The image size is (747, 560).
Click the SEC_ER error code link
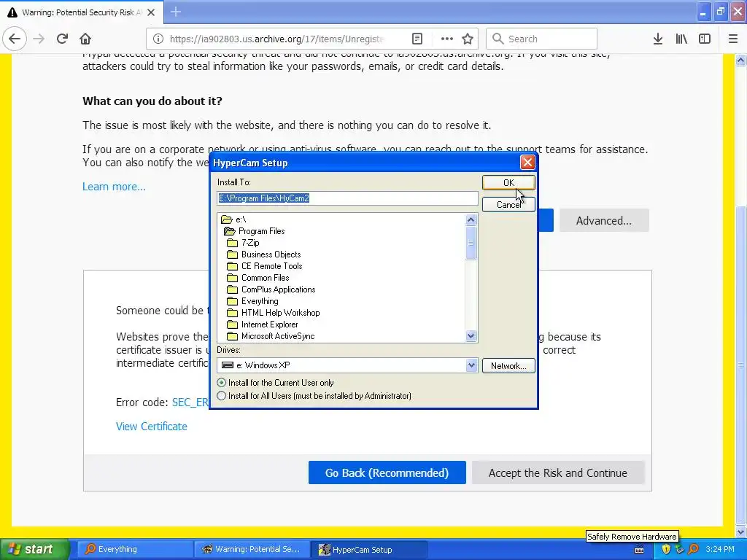[x=190, y=402]
